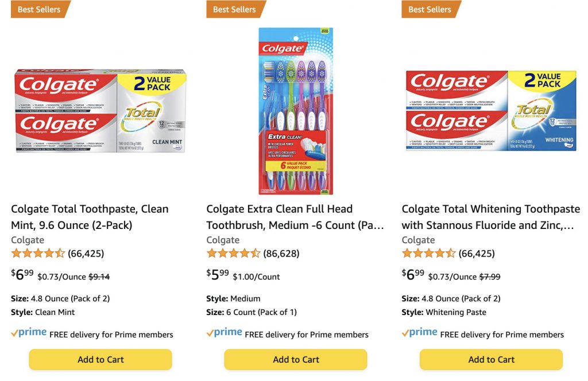Screen dimensions: 588x381
Task: Add Colgate Total Clean Mint to cart
Action: click(100, 360)
